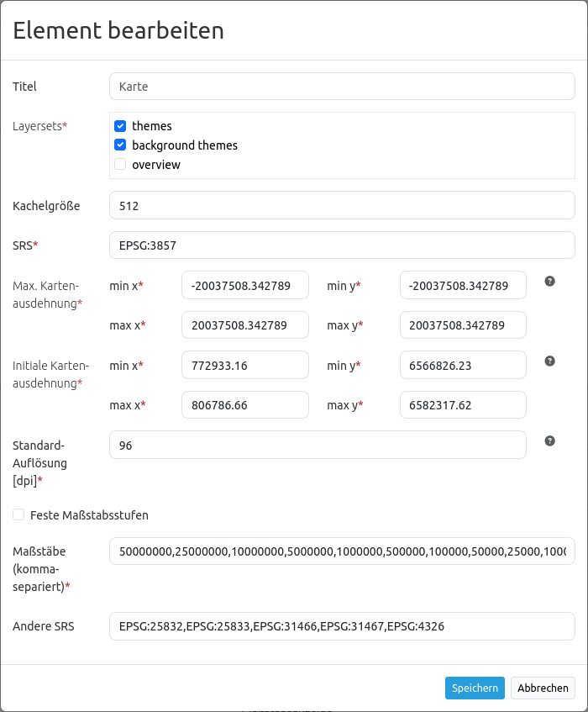Click max x field showing 806786.66
This screenshot has height=712, width=588.
pos(245,405)
